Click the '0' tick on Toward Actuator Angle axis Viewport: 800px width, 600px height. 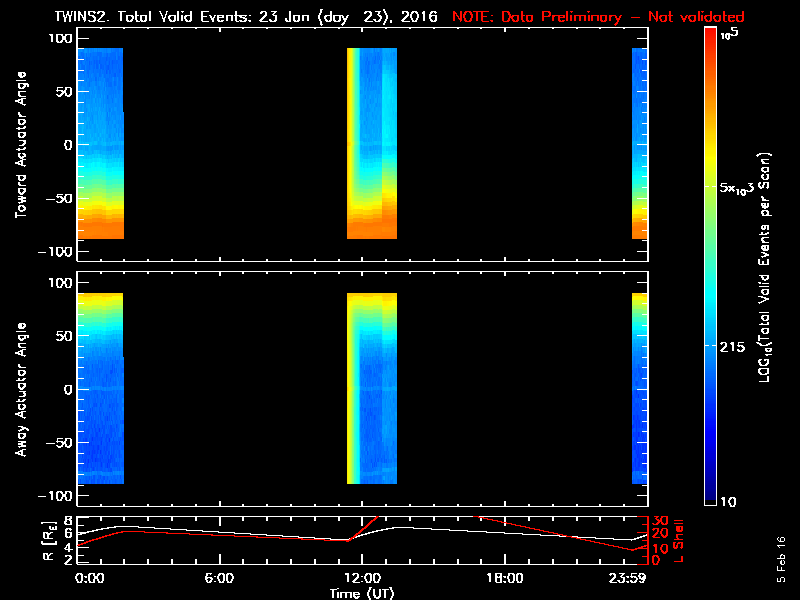point(68,145)
